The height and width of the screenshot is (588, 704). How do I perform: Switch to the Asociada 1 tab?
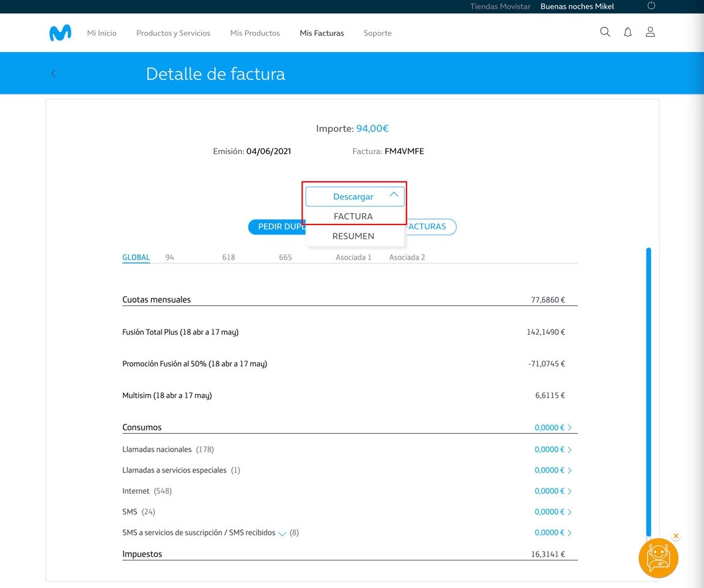click(x=353, y=257)
